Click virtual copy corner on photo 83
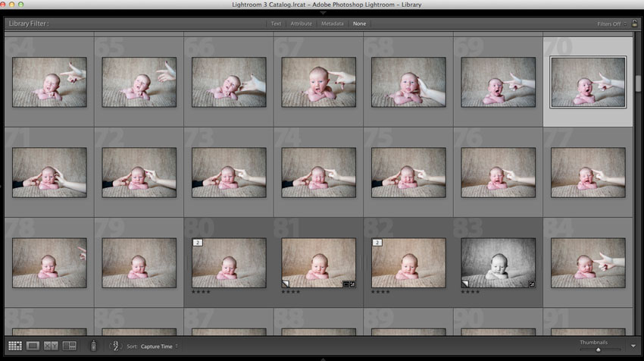 click(x=465, y=284)
